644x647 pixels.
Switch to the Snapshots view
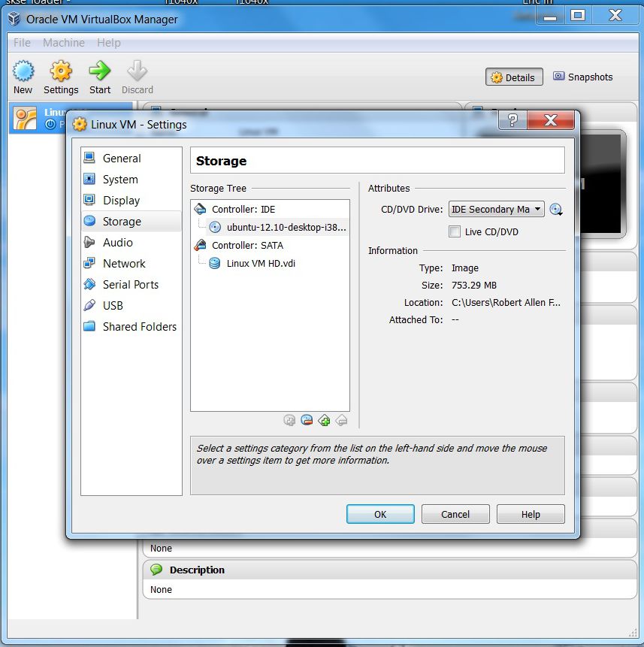coord(582,77)
